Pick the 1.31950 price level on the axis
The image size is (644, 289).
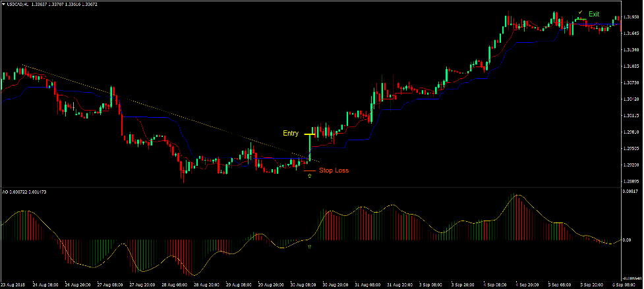630,17
